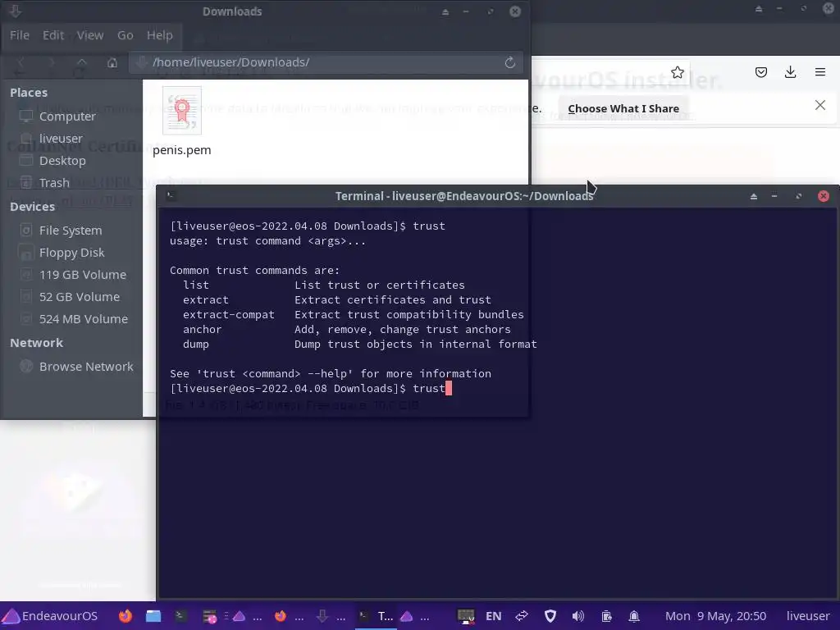Go to home folder icon in toolbar
Viewport: 840px width, 630px height.
tap(112, 62)
